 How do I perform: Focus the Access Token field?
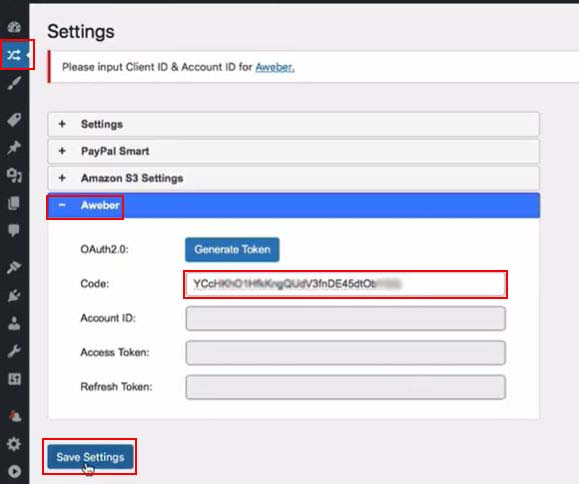coord(346,353)
